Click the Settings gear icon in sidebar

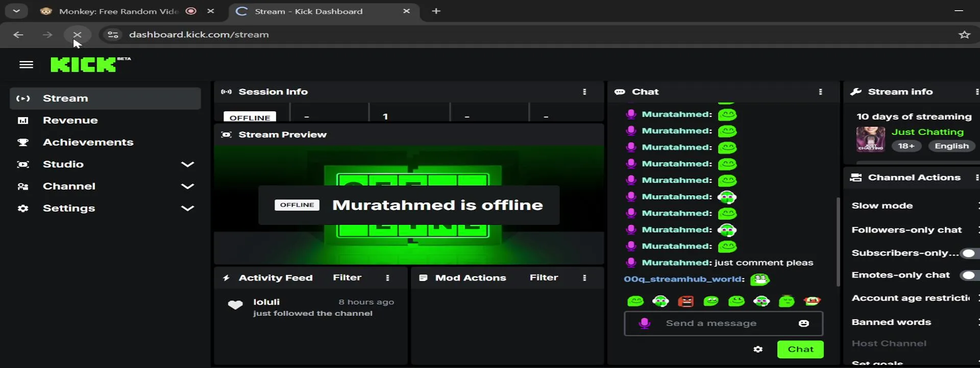[23, 209]
